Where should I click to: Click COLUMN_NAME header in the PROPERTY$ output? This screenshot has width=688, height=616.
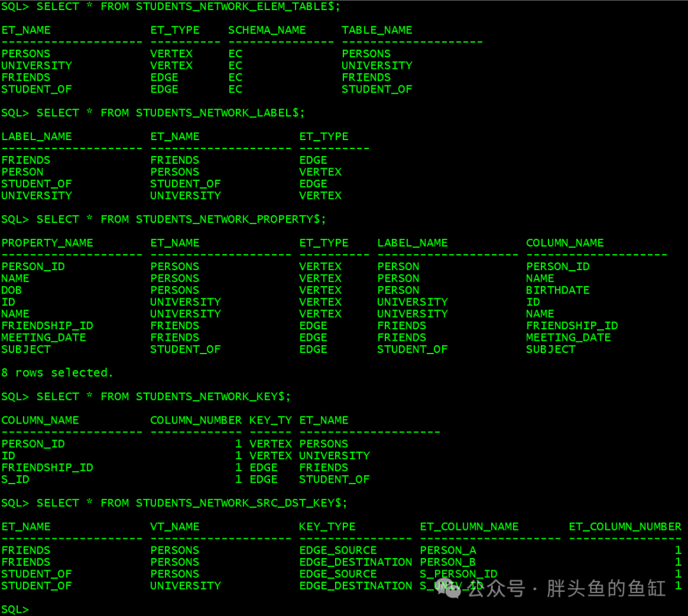(x=564, y=243)
